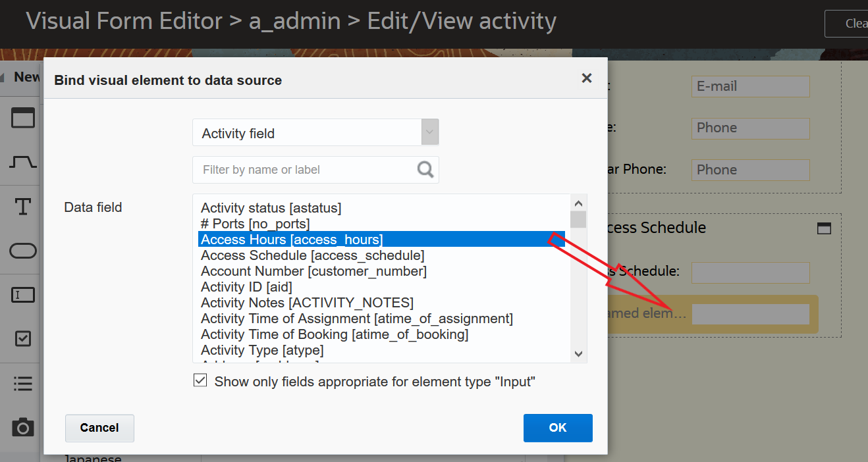
Task: Uncheck 'Show only fields appropriate for element type'
Action: pyautogui.click(x=200, y=380)
